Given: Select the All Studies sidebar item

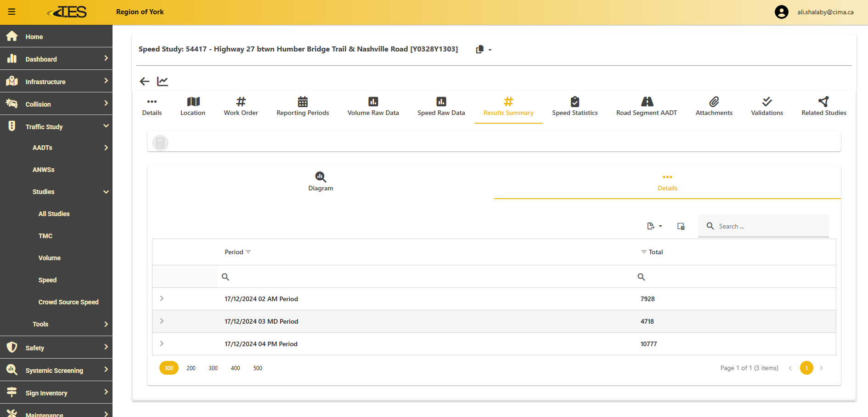Looking at the screenshot, I should tap(54, 214).
